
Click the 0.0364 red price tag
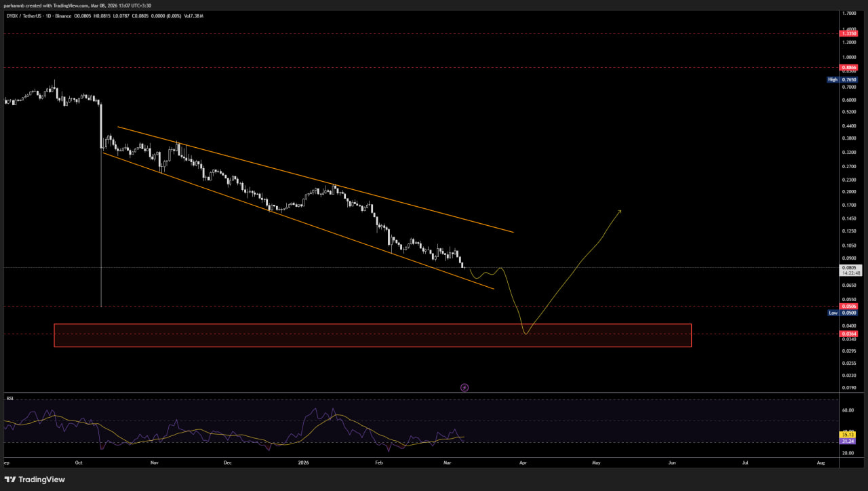pyautogui.click(x=848, y=334)
